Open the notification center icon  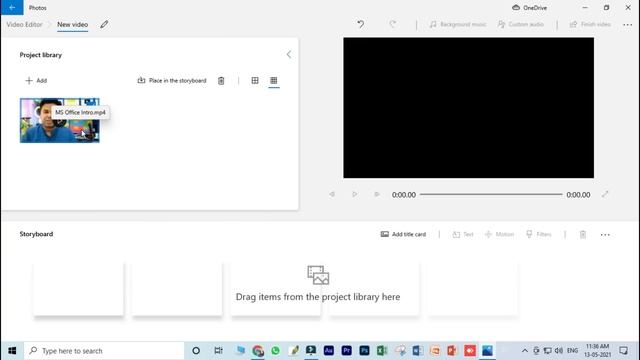click(x=623, y=351)
